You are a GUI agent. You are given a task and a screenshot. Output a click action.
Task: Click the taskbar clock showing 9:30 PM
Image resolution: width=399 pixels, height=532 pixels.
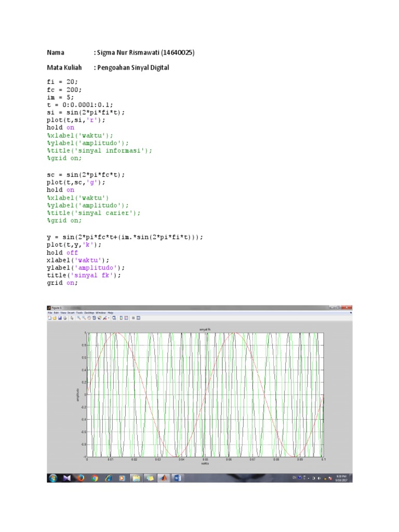341,478
